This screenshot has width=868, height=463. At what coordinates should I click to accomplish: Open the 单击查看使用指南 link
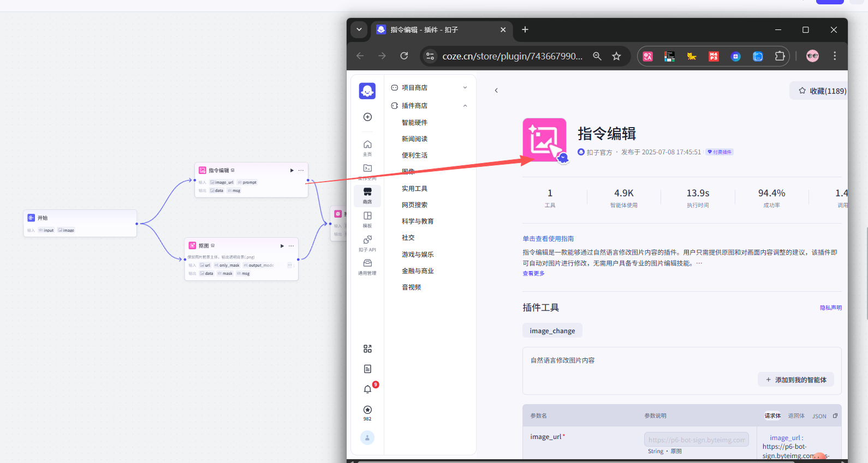(548, 238)
